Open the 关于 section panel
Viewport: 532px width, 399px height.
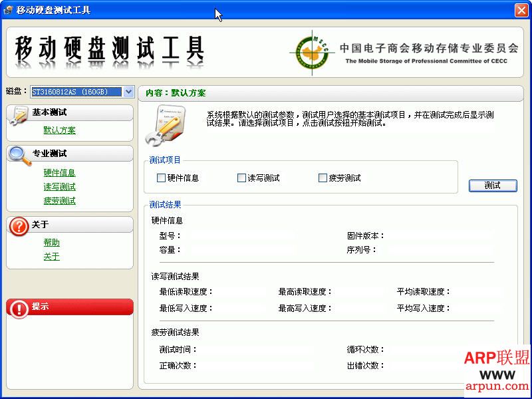click(x=40, y=225)
